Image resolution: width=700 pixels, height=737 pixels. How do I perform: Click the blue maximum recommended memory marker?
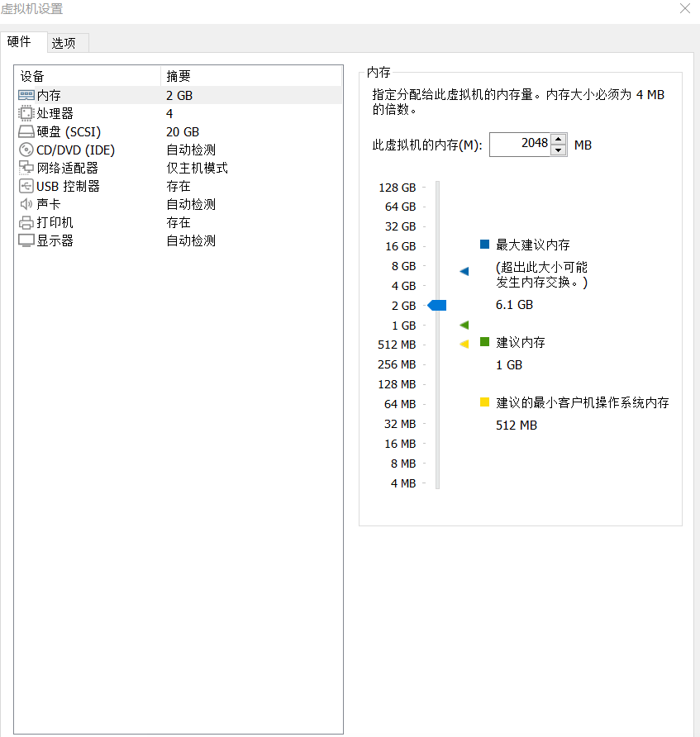464,271
